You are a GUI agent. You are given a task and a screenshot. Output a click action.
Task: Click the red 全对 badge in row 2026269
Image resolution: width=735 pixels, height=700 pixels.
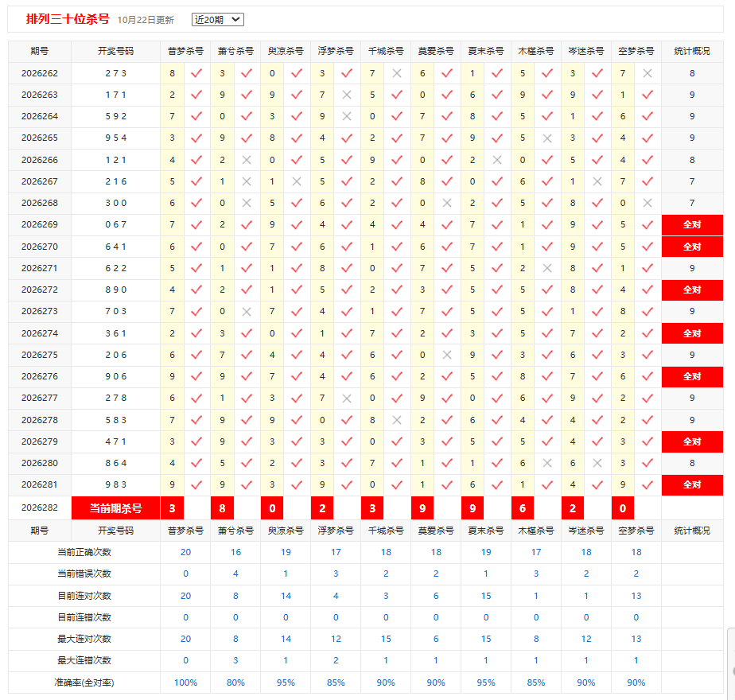click(692, 224)
